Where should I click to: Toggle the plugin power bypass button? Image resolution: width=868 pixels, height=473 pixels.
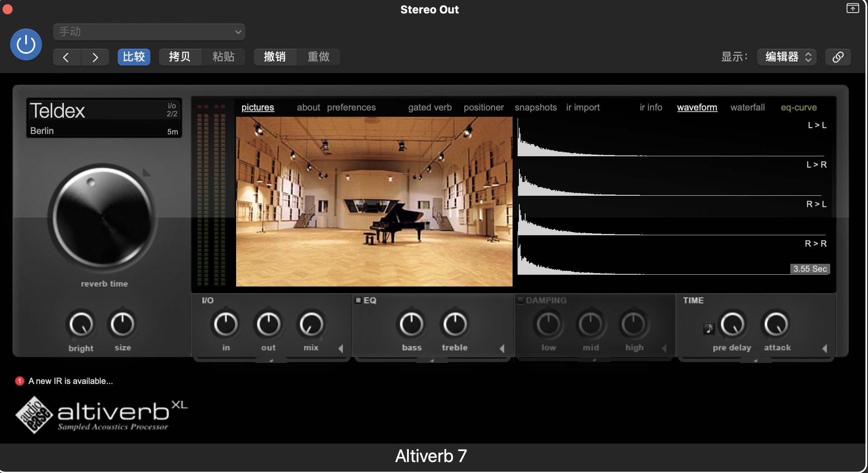[x=26, y=44]
